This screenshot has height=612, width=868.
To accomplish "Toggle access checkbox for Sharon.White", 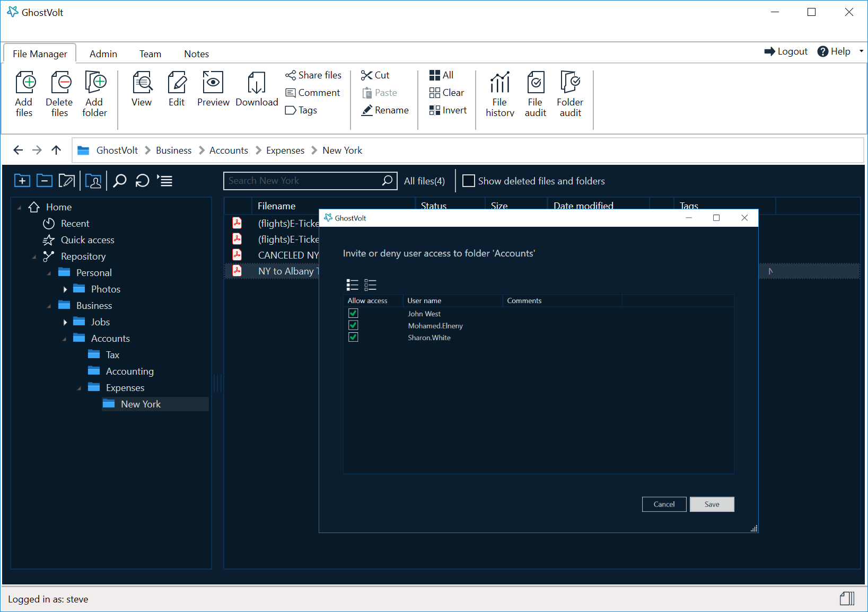I will click(353, 337).
